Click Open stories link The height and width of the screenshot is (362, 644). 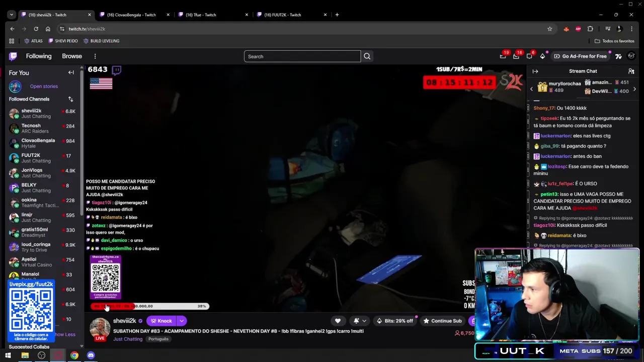pyautogui.click(x=44, y=86)
